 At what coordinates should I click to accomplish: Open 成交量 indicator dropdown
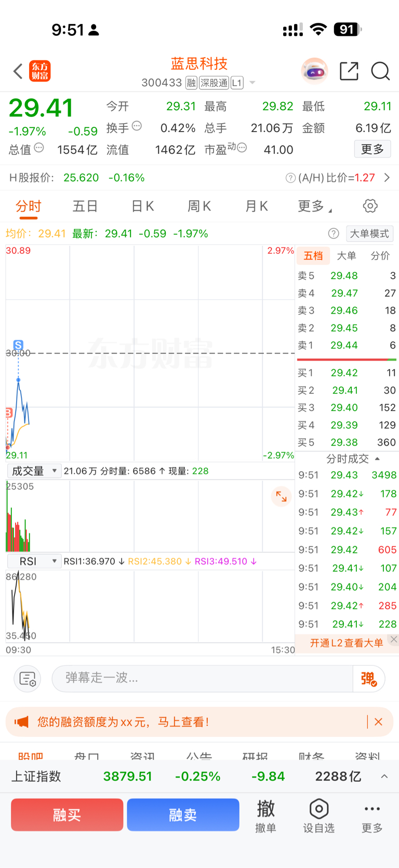pyautogui.click(x=34, y=471)
